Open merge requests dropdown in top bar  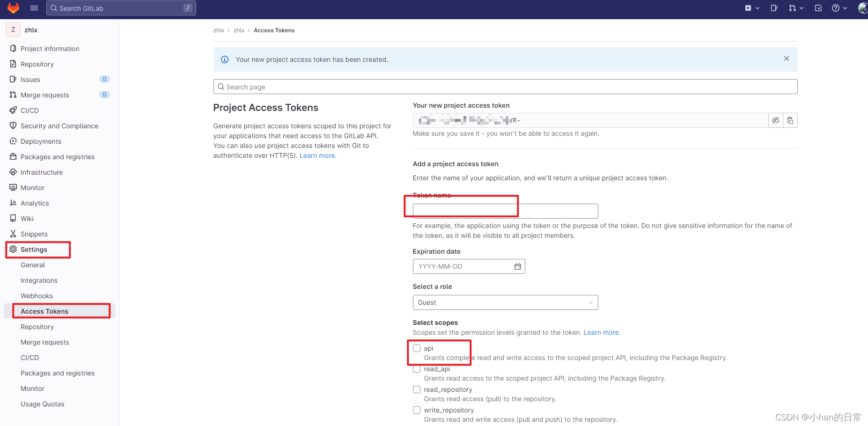(x=795, y=8)
